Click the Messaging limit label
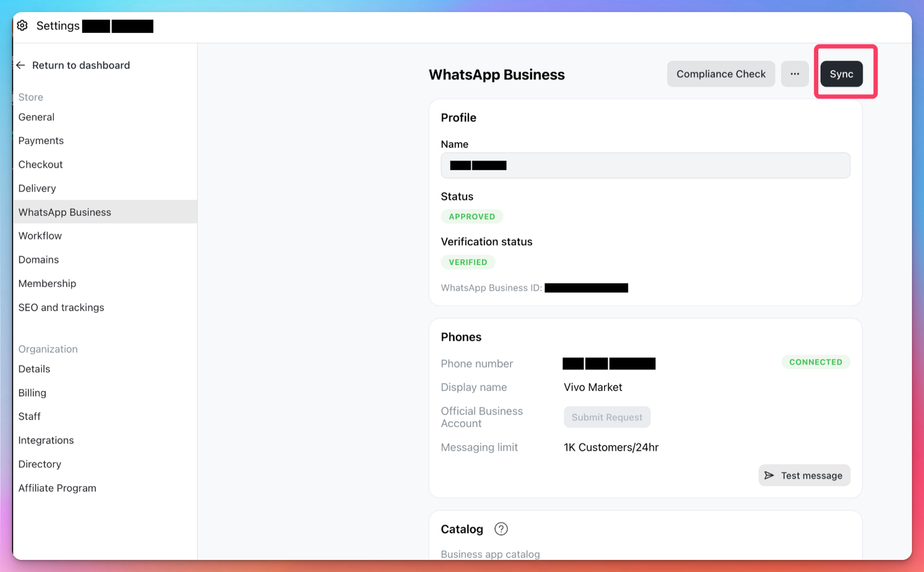This screenshot has width=924, height=572. 479,447
